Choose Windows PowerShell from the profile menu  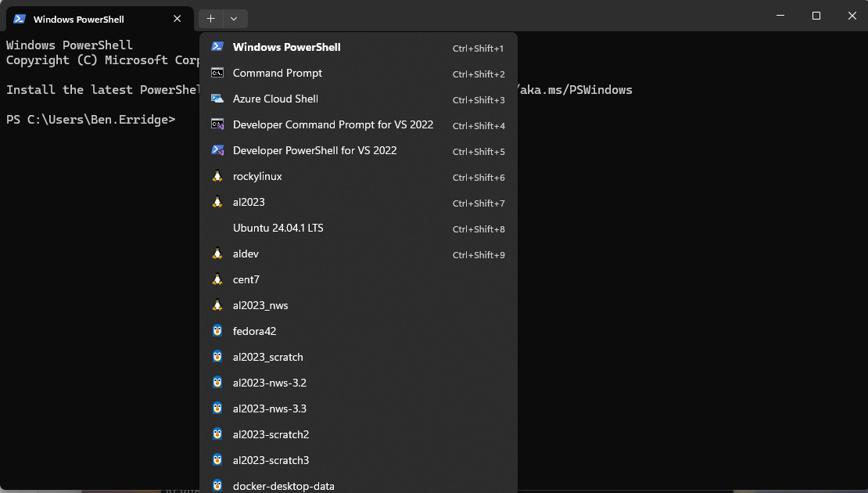point(286,47)
